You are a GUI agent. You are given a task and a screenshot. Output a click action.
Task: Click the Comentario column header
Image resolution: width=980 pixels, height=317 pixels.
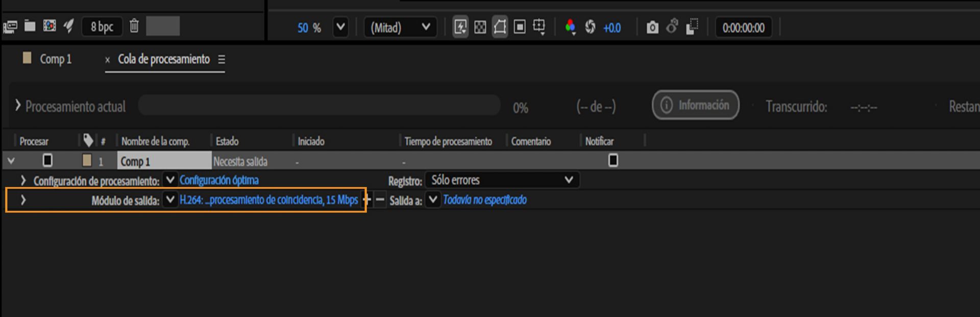[531, 142]
